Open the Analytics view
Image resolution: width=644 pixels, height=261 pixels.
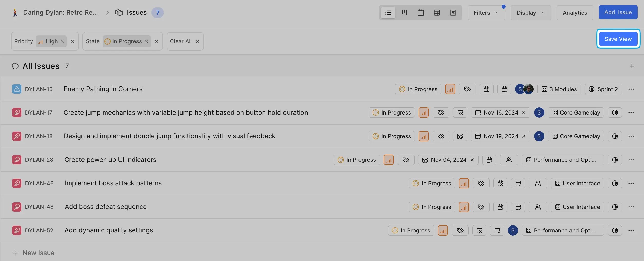pos(575,13)
